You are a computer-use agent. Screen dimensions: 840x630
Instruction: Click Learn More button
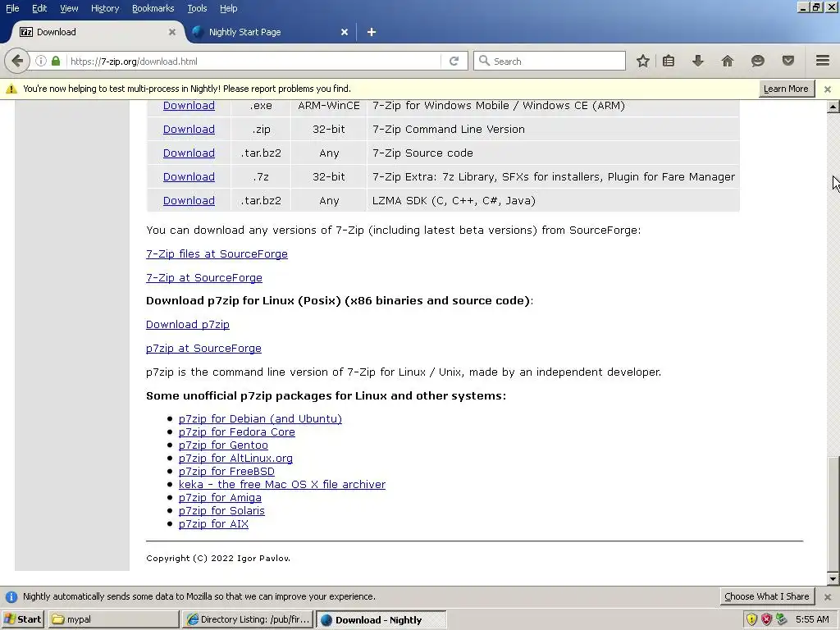pos(786,89)
